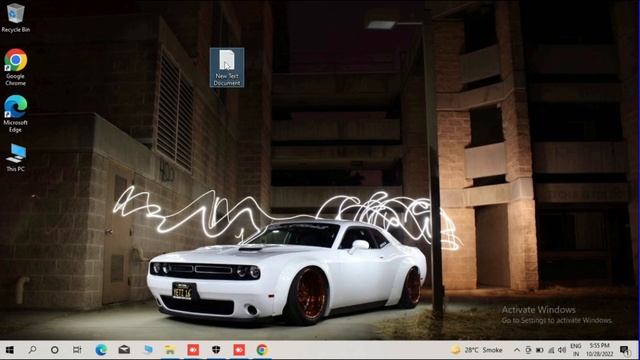Select the This PC desktop icon
Screen dimensions: 640x360
coord(16,158)
